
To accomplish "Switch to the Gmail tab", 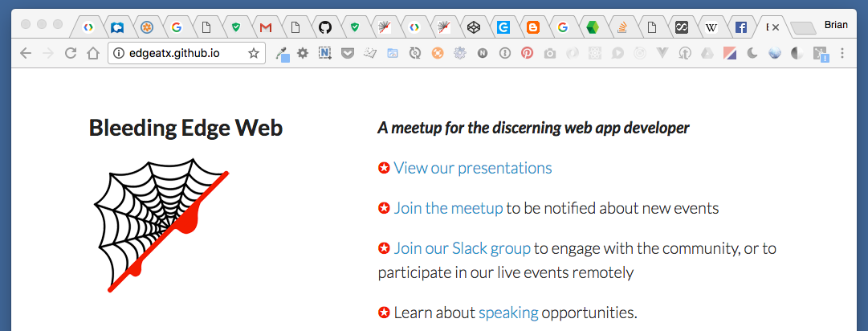I will pyautogui.click(x=266, y=27).
